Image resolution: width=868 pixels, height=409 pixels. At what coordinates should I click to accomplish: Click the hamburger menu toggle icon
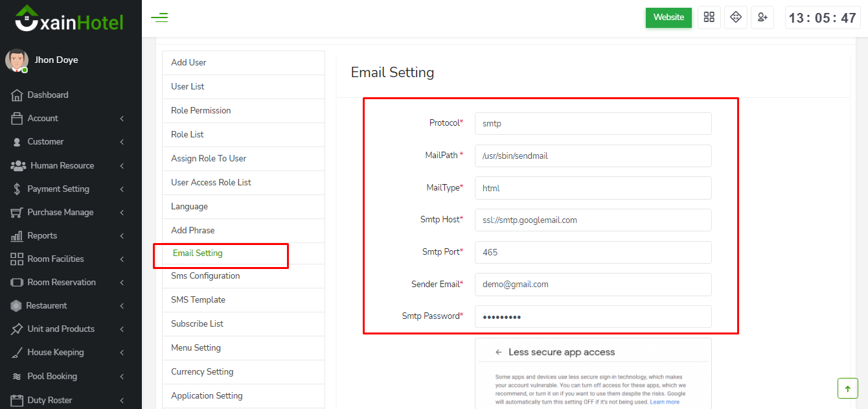pos(159,18)
